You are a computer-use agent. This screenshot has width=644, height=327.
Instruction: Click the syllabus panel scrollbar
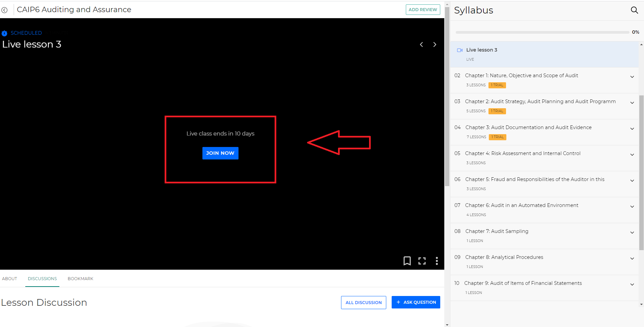tap(641, 172)
